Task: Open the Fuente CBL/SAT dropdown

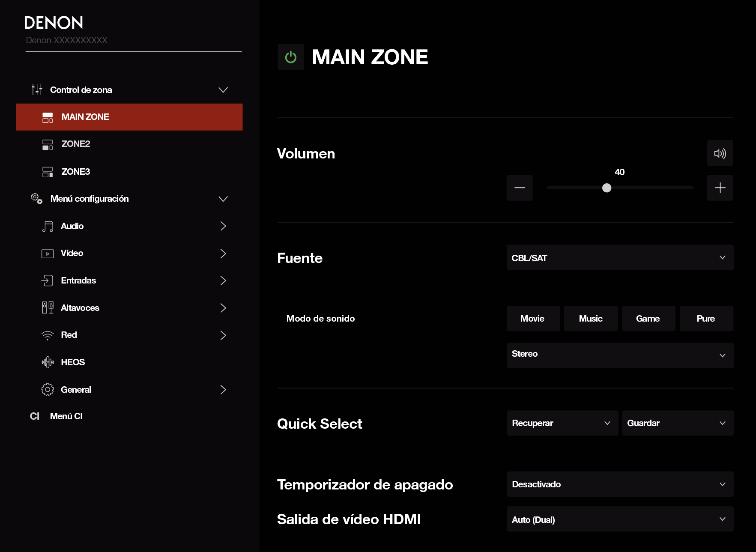Action: (620, 258)
